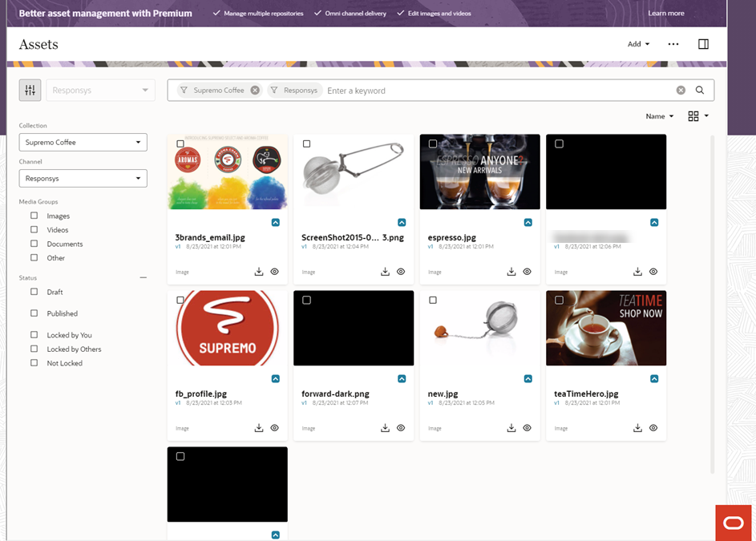The image size is (756, 541).
Task: Open the forward-dark.png asset name
Action: [x=335, y=394]
